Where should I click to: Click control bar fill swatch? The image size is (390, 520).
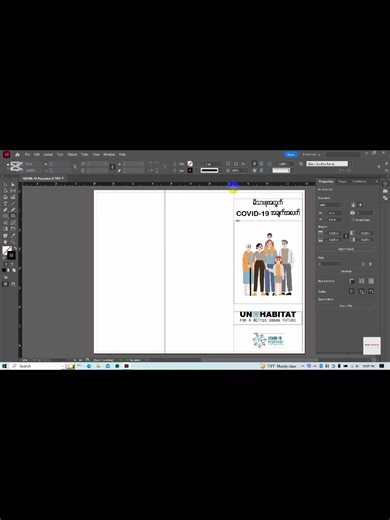(190, 164)
